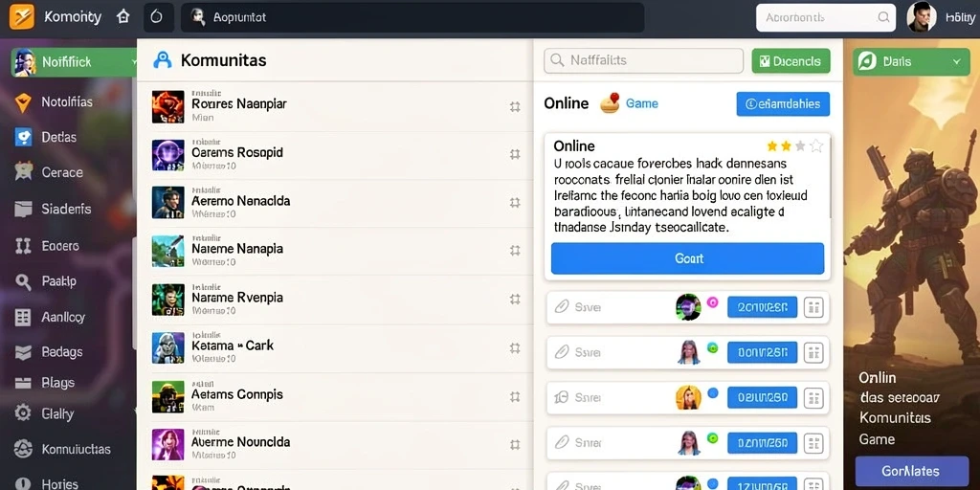Screen dimensions: 980x490
Task: Open purple avatar in first Sıver row
Action: [x=688, y=307]
